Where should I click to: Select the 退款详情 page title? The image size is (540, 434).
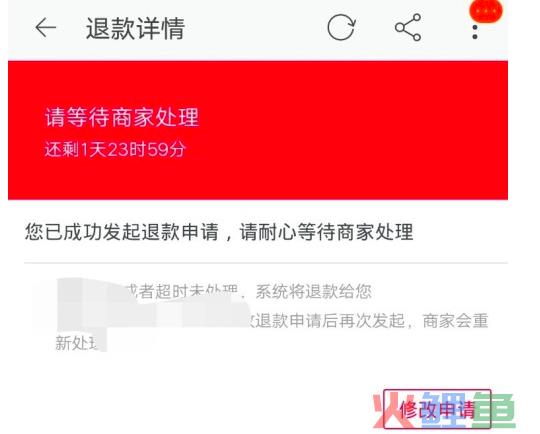pyautogui.click(x=135, y=28)
